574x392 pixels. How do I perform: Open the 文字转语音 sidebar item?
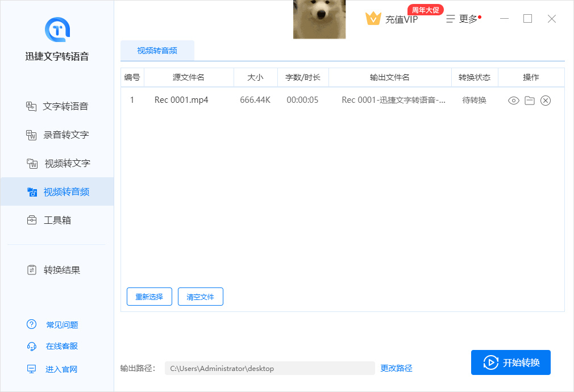(x=57, y=106)
